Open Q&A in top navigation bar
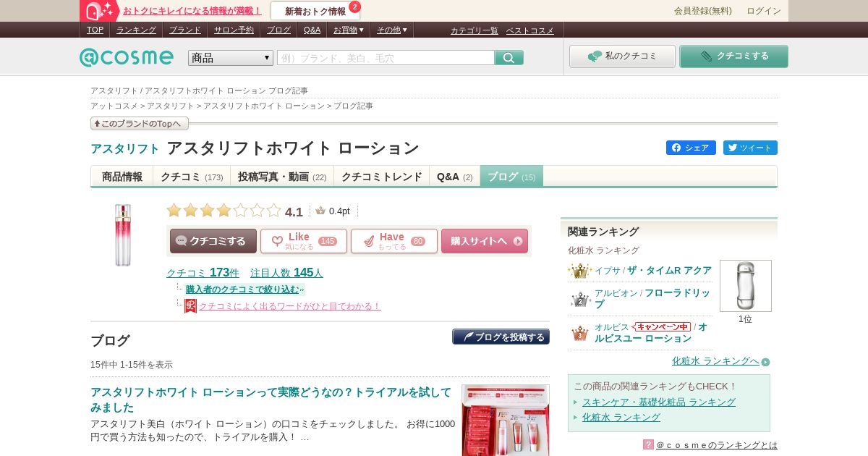The height and width of the screenshot is (456, 868). (312, 30)
